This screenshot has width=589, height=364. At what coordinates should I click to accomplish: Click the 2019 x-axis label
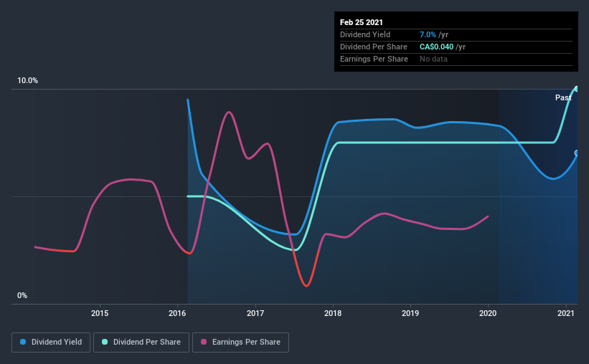(410, 313)
